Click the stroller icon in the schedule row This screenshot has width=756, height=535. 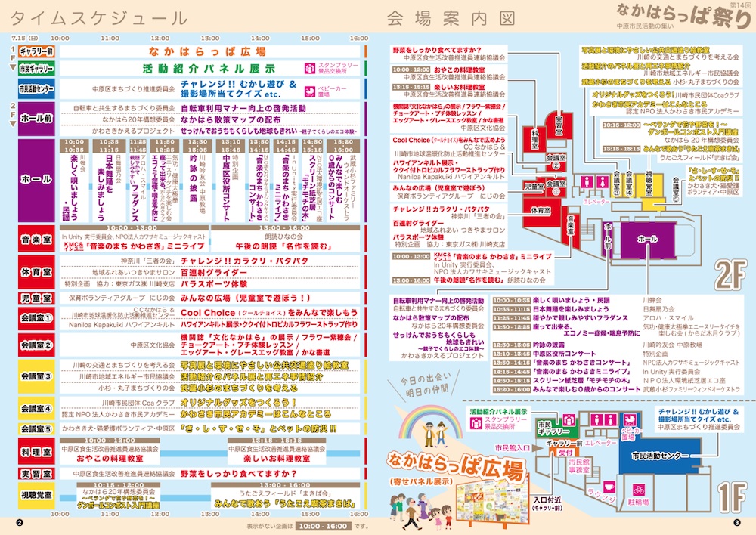tap(311, 91)
